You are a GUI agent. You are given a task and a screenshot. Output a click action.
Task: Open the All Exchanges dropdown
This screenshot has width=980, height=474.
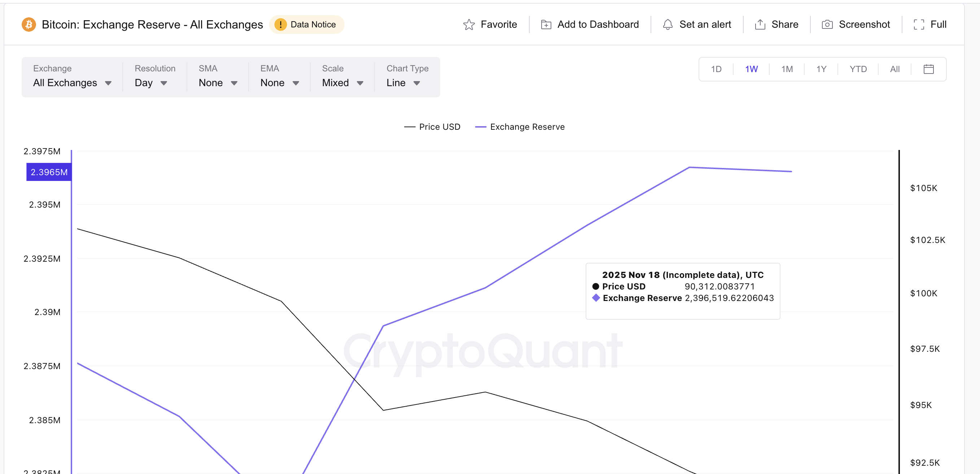coord(72,83)
